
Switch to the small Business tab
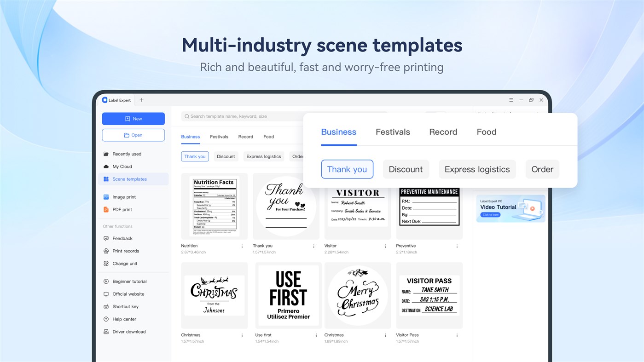tap(191, 137)
